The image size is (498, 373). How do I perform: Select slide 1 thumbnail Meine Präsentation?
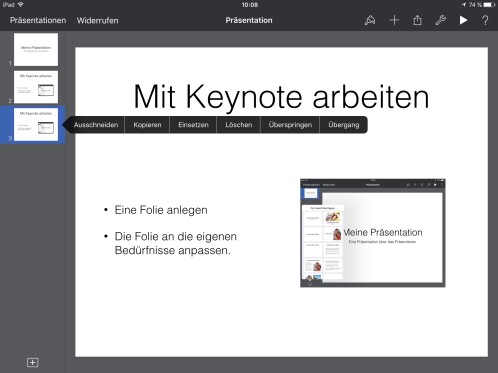36,50
